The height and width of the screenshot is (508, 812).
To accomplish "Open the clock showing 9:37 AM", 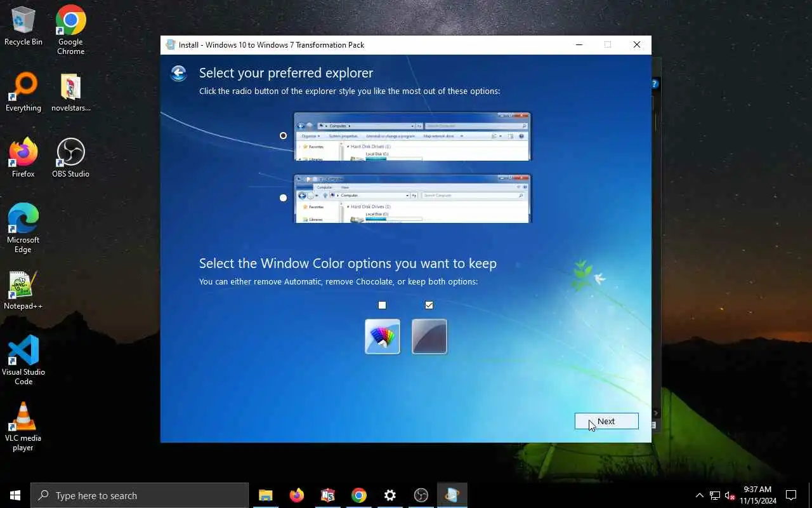I will pos(757,495).
